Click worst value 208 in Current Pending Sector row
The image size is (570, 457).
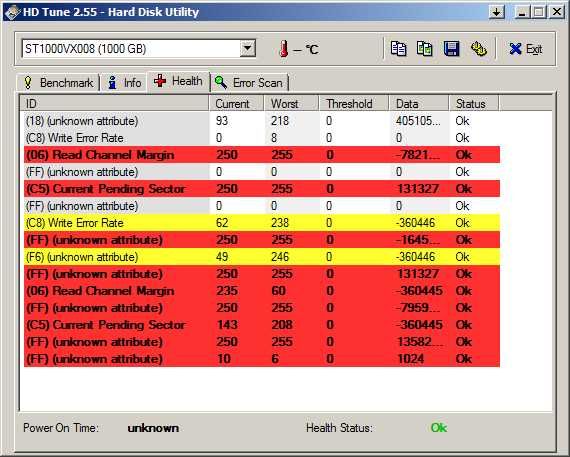click(x=282, y=325)
